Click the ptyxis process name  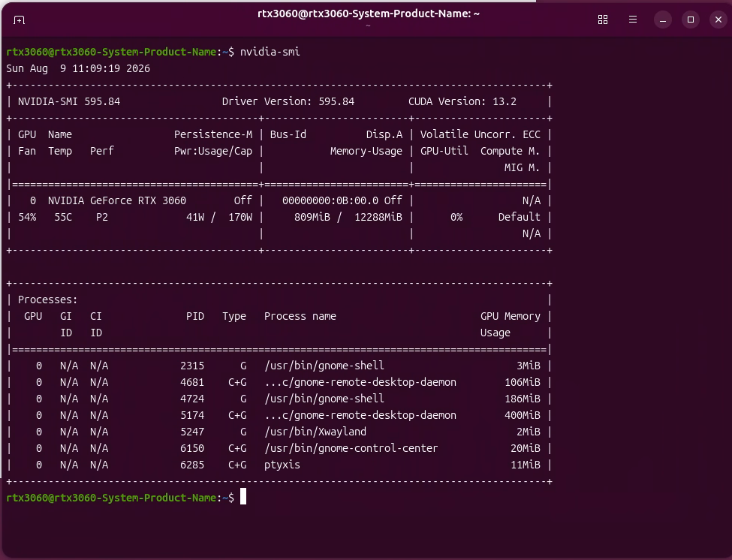[282, 465]
